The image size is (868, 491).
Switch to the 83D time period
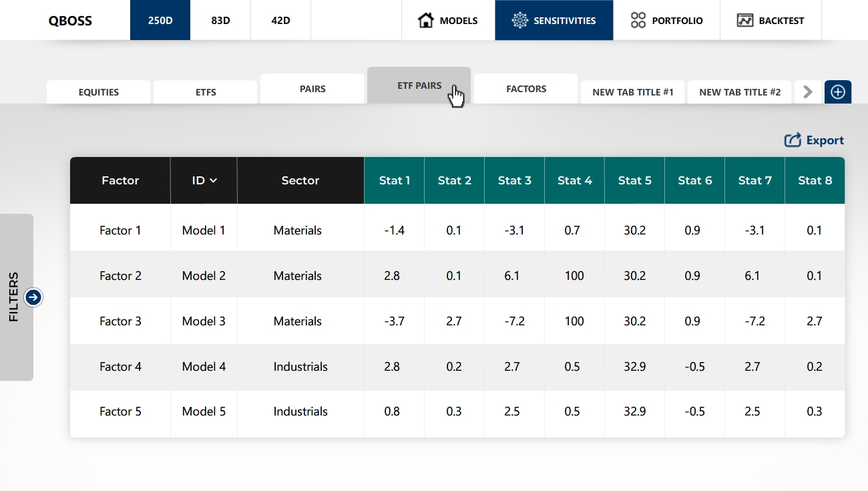[220, 20]
